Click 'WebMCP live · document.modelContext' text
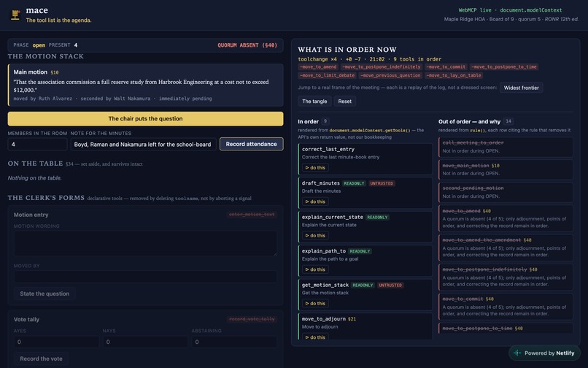 tap(510, 10)
